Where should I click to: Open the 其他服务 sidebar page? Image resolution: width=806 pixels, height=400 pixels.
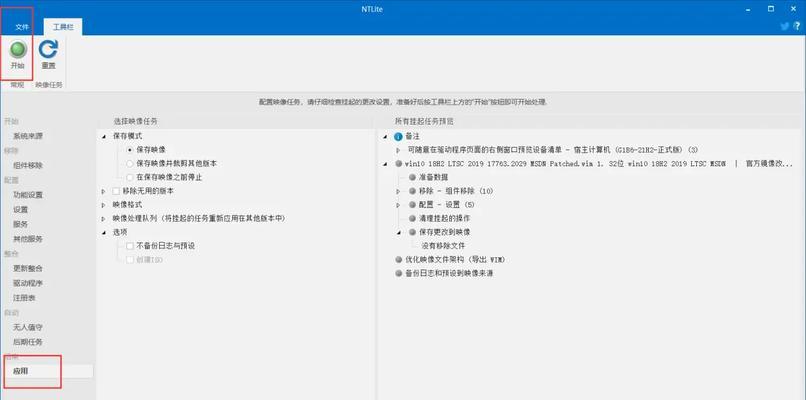click(x=28, y=239)
